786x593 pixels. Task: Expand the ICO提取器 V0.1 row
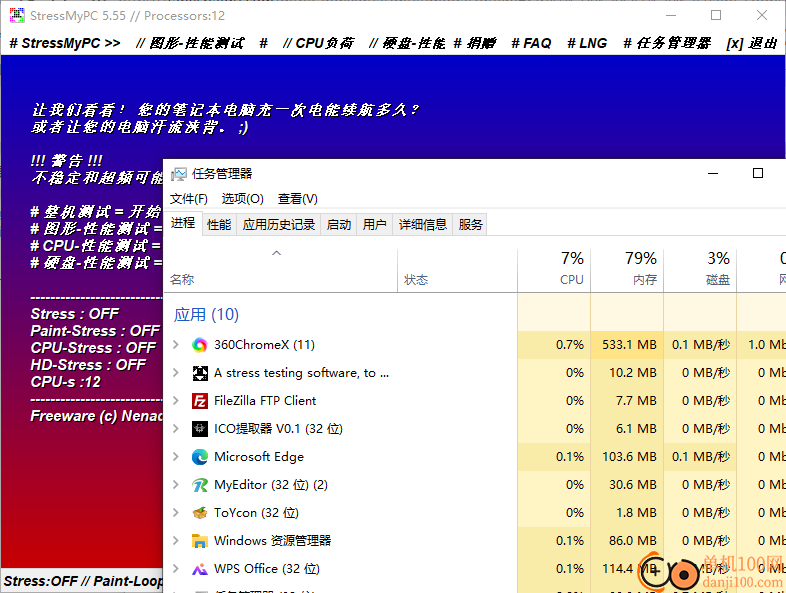coord(176,429)
